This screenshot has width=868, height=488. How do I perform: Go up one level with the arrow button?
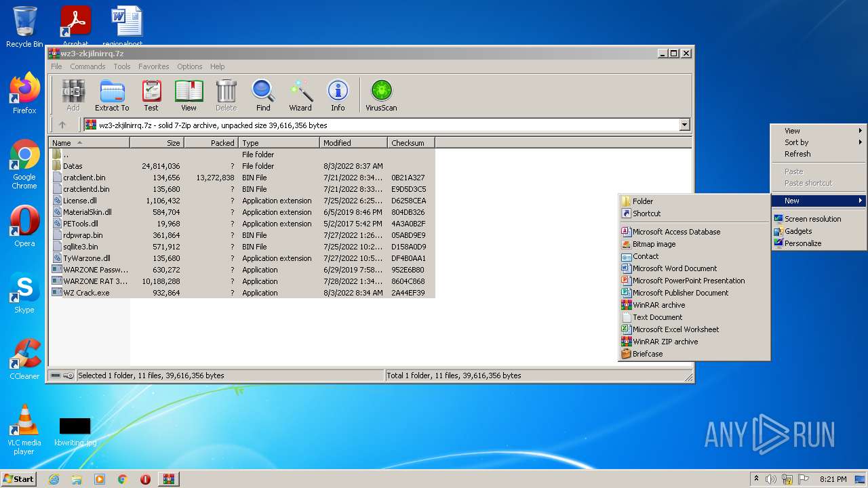click(62, 125)
